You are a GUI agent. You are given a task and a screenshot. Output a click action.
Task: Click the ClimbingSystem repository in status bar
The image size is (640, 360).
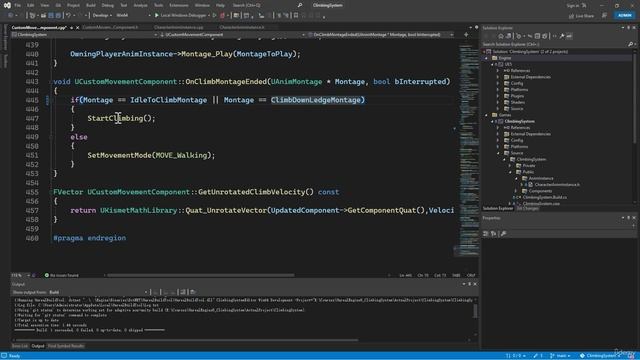[x=600, y=356]
